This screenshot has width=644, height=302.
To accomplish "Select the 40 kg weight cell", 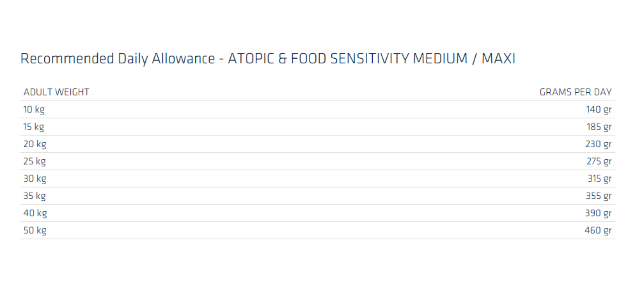I will click(x=35, y=213).
